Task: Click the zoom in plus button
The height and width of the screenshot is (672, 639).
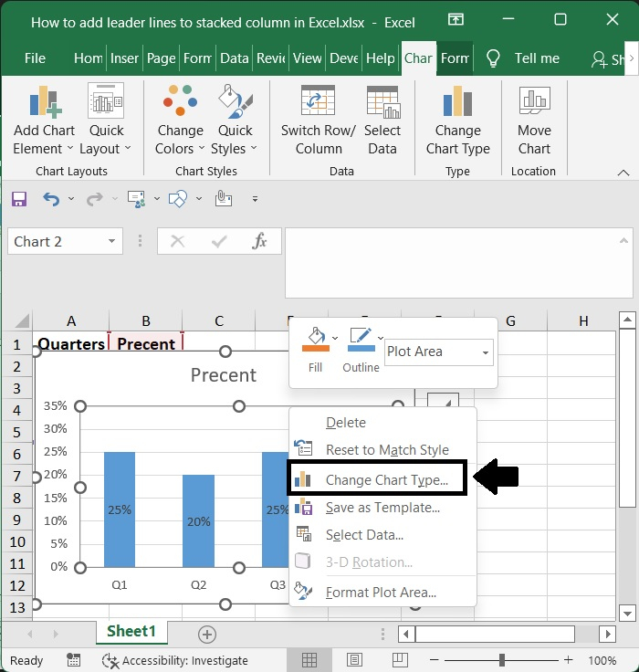Action: 569,660
